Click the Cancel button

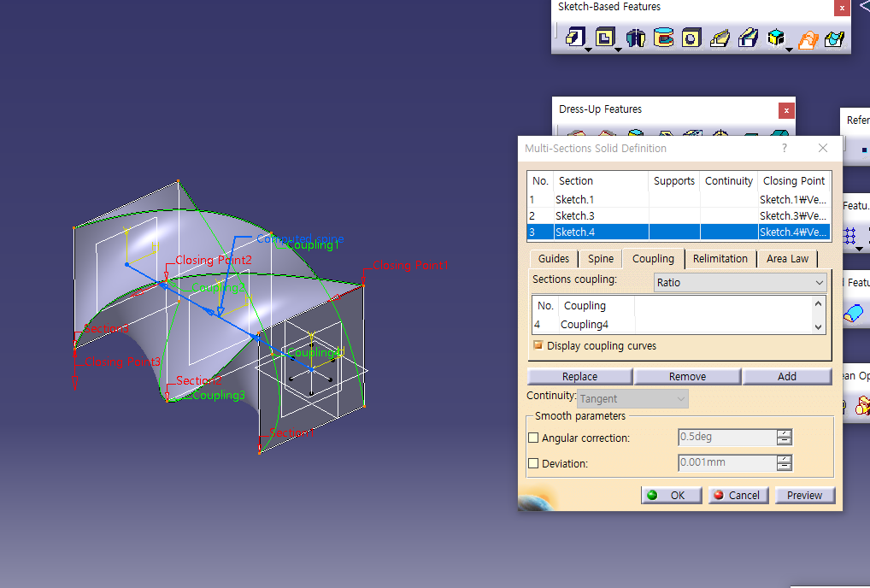[x=738, y=496]
